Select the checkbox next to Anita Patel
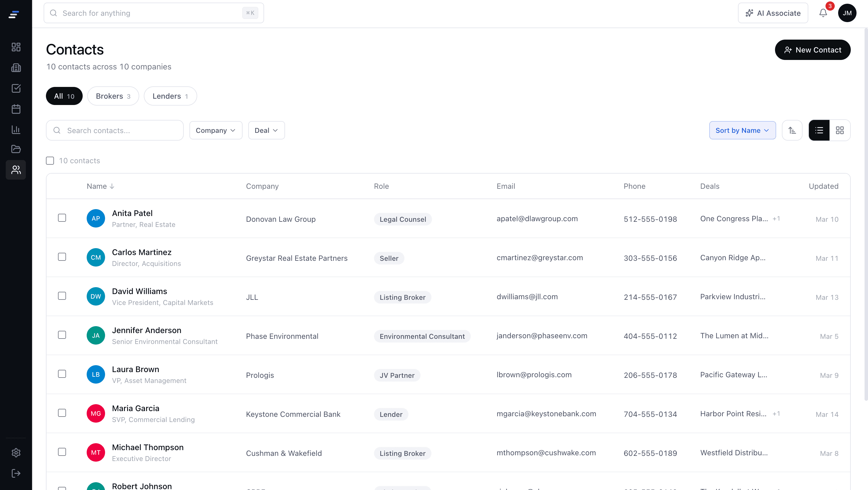This screenshot has width=868, height=490. [x=62, y=217]
